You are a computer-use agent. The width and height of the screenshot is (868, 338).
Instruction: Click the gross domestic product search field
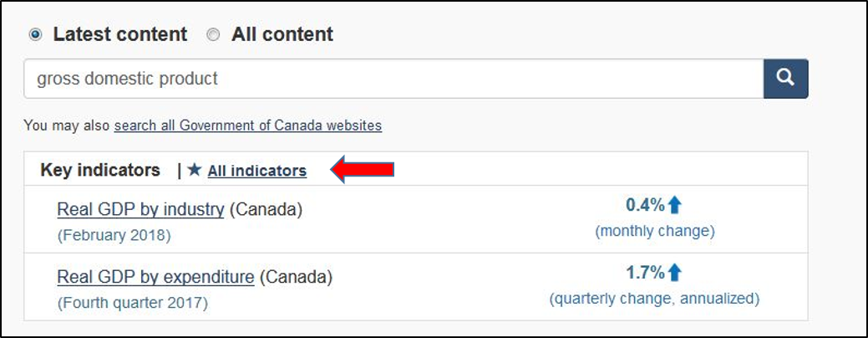(x=393, y=79)
